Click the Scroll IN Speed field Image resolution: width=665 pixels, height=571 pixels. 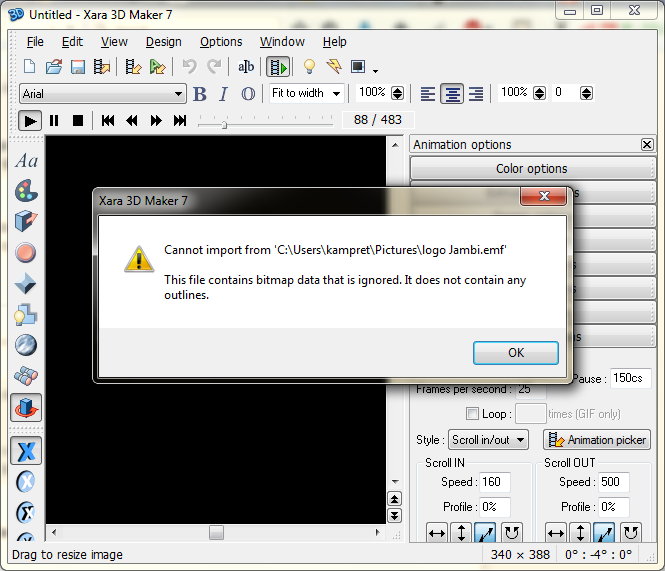pos(495,482)
